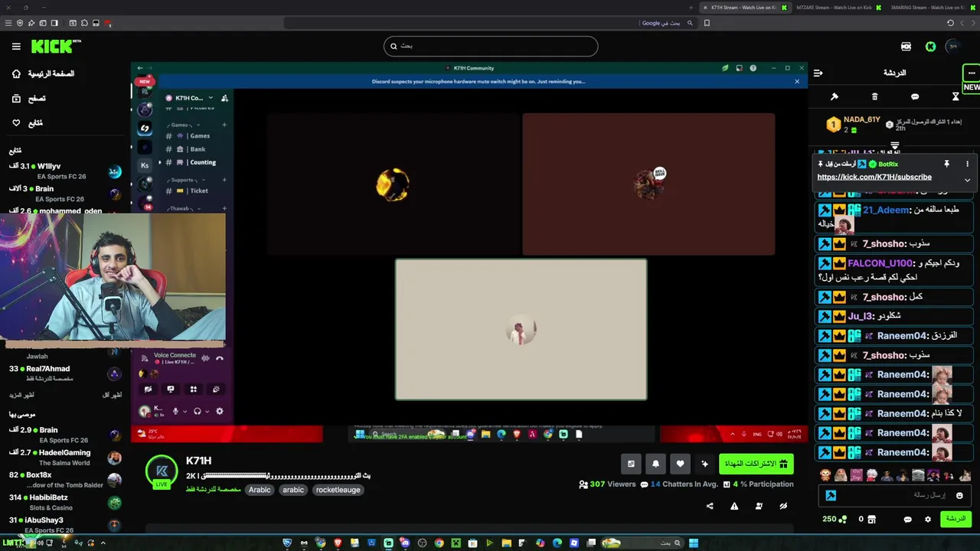Share the stream with share icon
The width and height of the screenshot is (980, 551).
pyautogui.click(x=710, y=506)
